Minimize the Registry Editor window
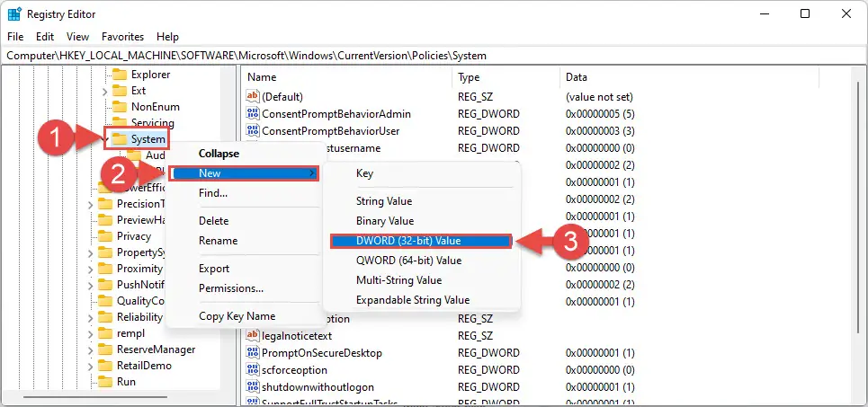This screenshot has width=868, height=407. coord(764,13)
